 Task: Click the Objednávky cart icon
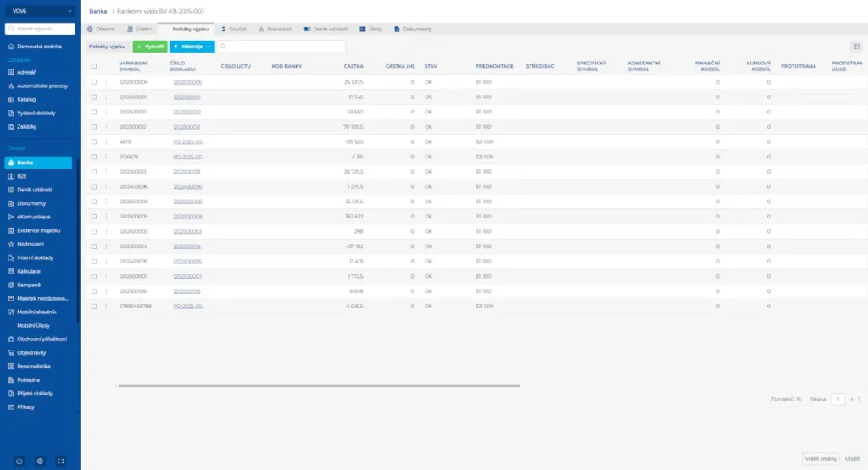(x=10, y=351)
